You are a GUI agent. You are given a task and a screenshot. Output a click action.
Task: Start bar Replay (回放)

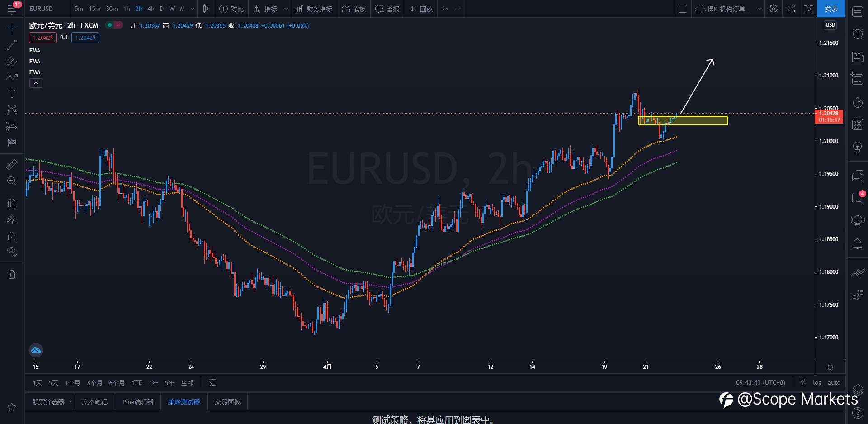pyautogui.click(x=421, y=9)
